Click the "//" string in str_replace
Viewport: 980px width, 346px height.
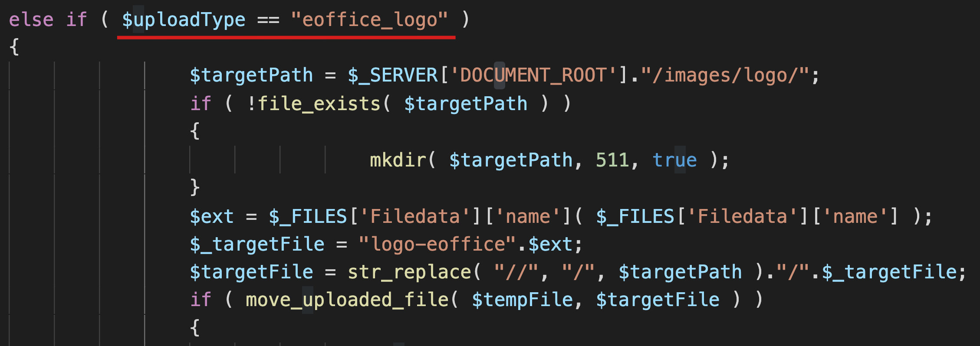tap(516, 272)
